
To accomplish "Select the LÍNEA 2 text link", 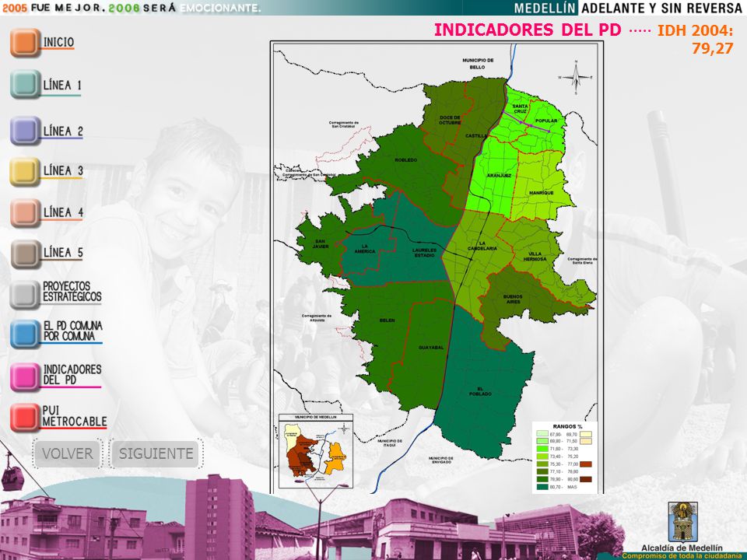I will (x=63, y=131).
